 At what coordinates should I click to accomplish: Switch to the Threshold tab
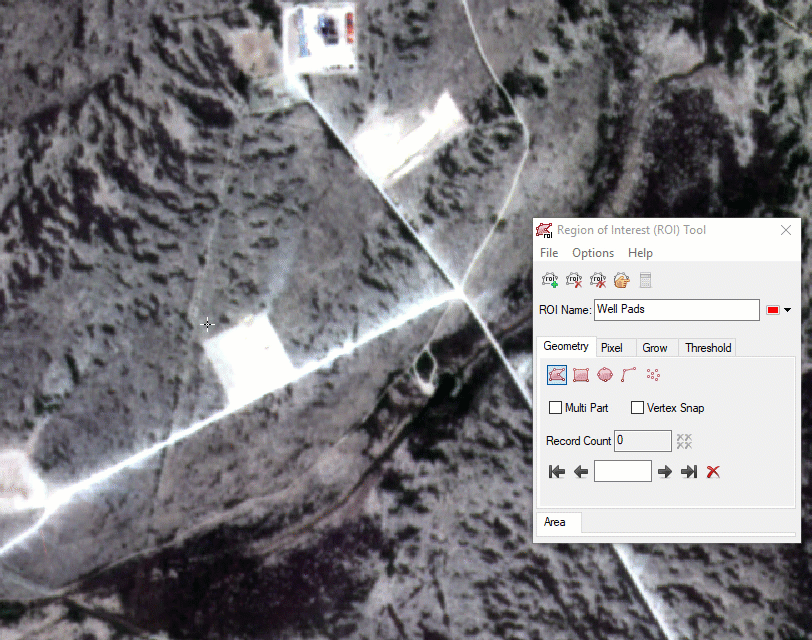pyautogui.click(x=708, y=348)
